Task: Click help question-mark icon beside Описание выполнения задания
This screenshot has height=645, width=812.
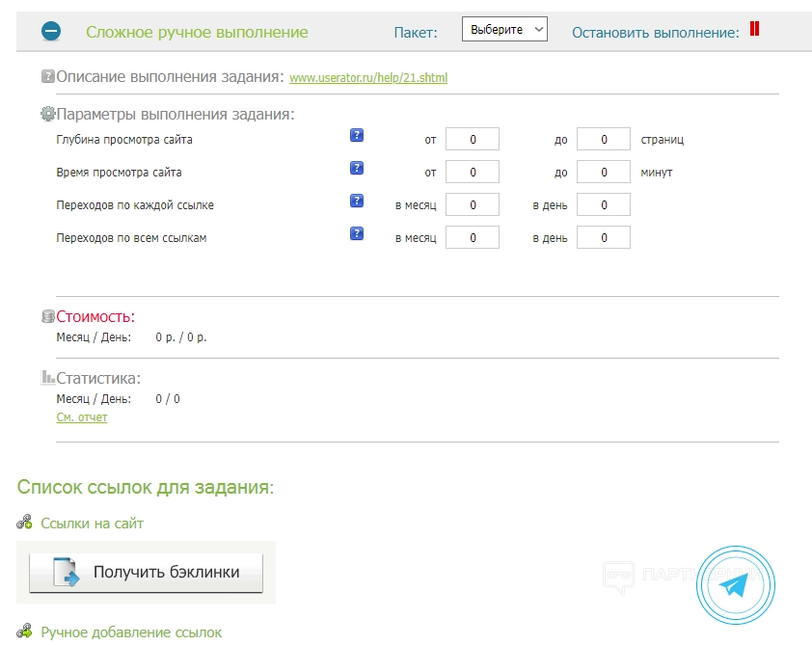Action: [47, 76]
